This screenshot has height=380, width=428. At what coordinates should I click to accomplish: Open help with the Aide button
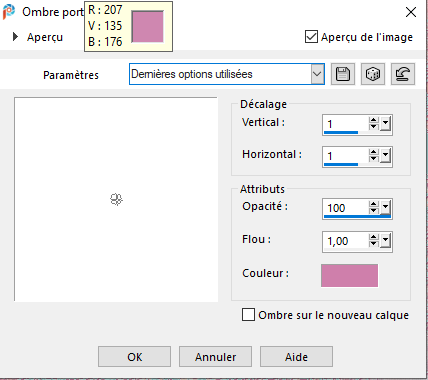point(296,357)
